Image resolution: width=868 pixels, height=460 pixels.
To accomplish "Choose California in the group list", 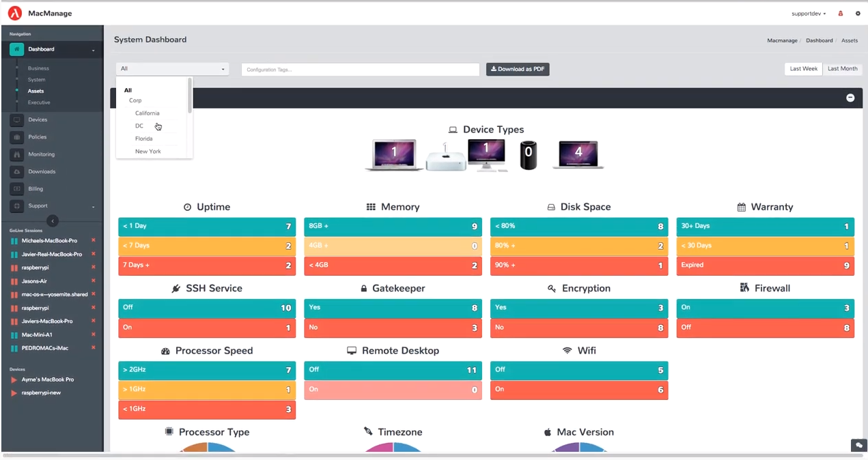I will pyautogui.click(x=148, y=113).
